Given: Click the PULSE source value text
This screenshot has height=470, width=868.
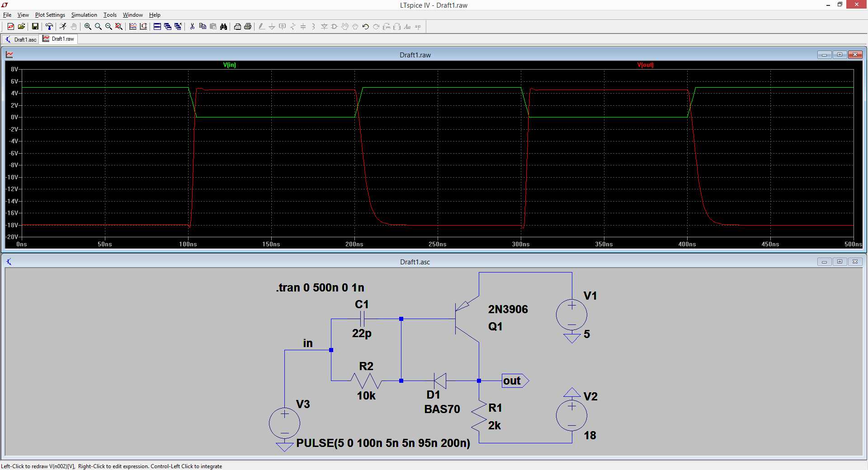Looking at the screenshot, I should 383,443.
